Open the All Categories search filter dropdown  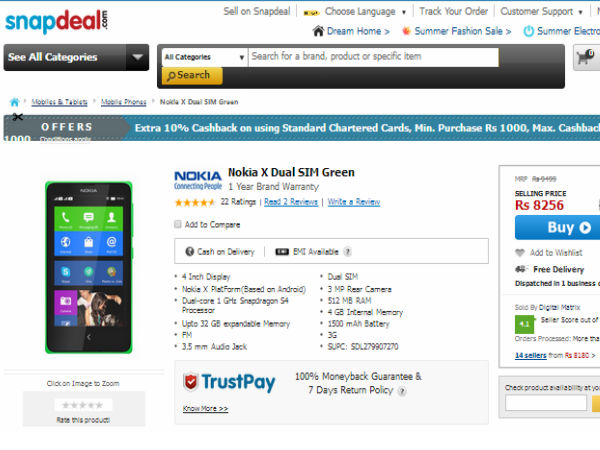click(202, 57)
